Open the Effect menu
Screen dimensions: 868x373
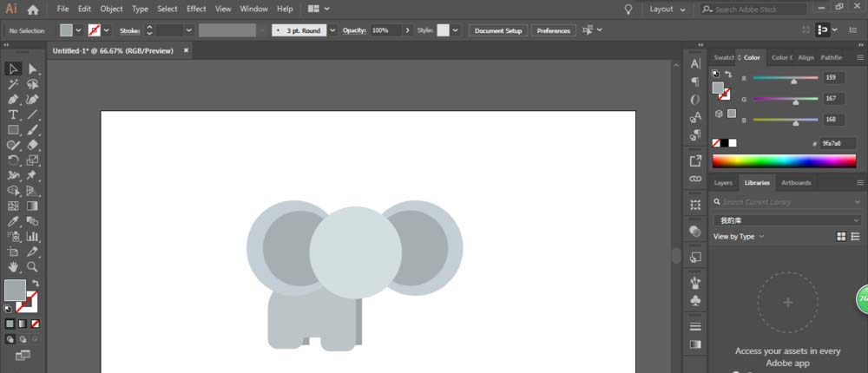click(x=196, y=9)
